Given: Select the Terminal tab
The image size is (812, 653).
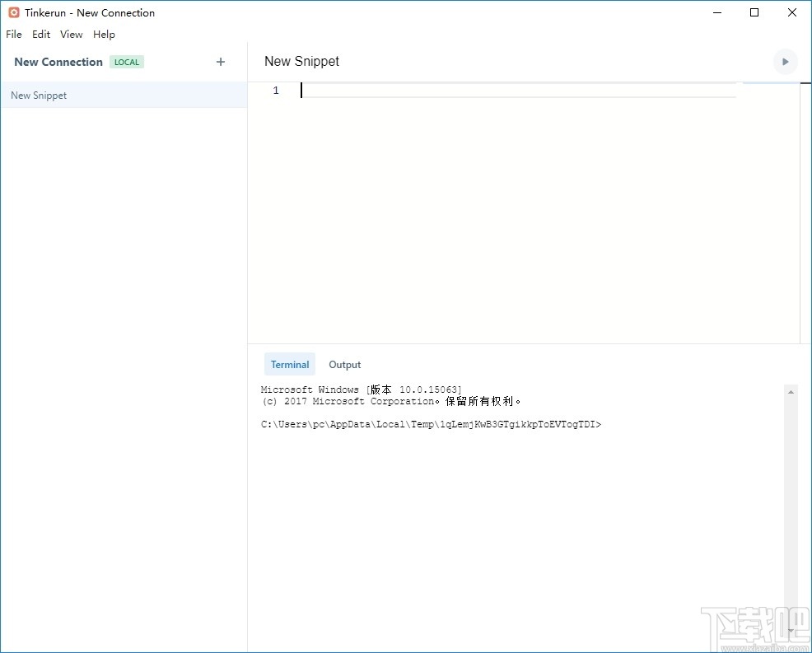Looking at the screenshot, I should pos(289,364).
